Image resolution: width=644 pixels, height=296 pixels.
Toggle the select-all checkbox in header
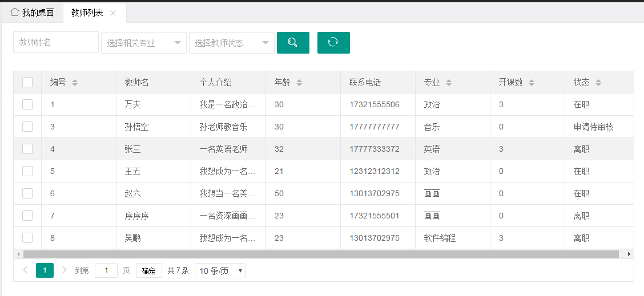27,82
